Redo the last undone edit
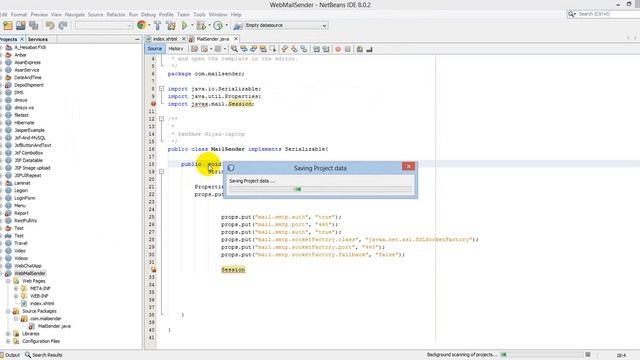This screenshot has width=640, height=360. pos(63,25)
